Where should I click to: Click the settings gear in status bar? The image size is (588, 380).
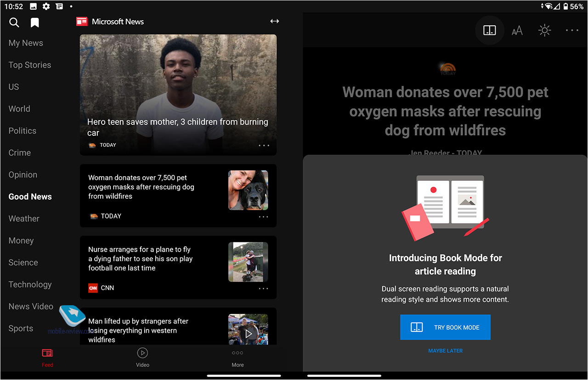coord(46,6)
